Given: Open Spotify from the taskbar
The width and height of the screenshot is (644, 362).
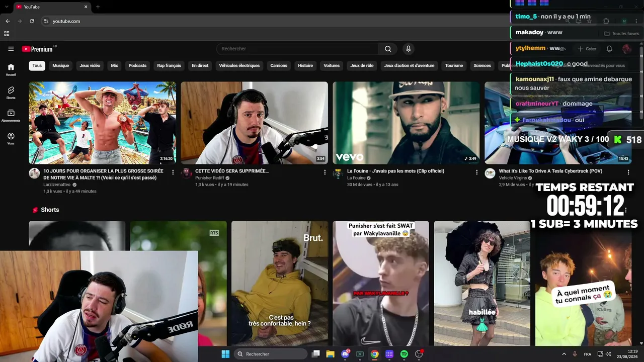Looking at the screenshot, I should [x=404, y=354].
